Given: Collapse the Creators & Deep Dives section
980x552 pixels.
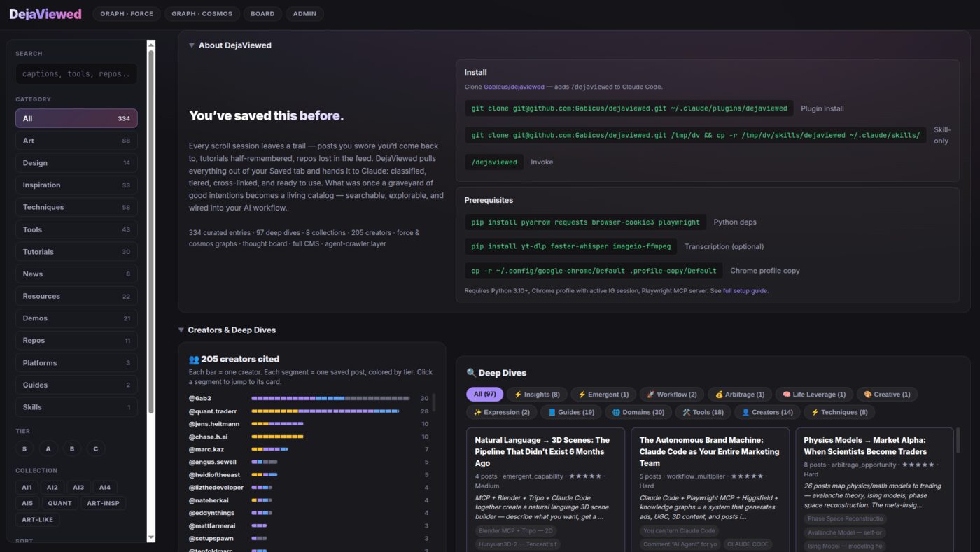Looking at the screenshot, I should pyautogui.click(x=181, y=330).
